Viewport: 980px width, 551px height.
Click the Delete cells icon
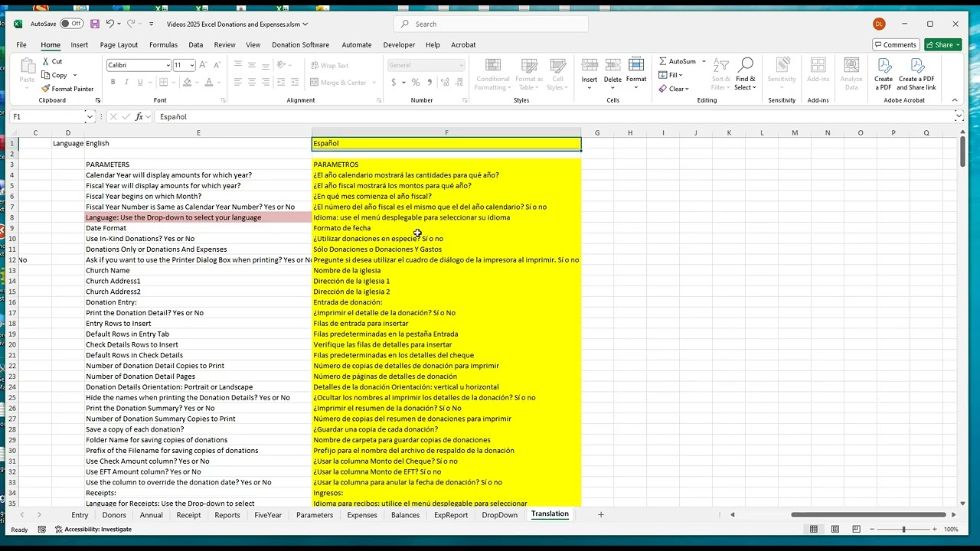pyautogui.click(x=612, y=65)
